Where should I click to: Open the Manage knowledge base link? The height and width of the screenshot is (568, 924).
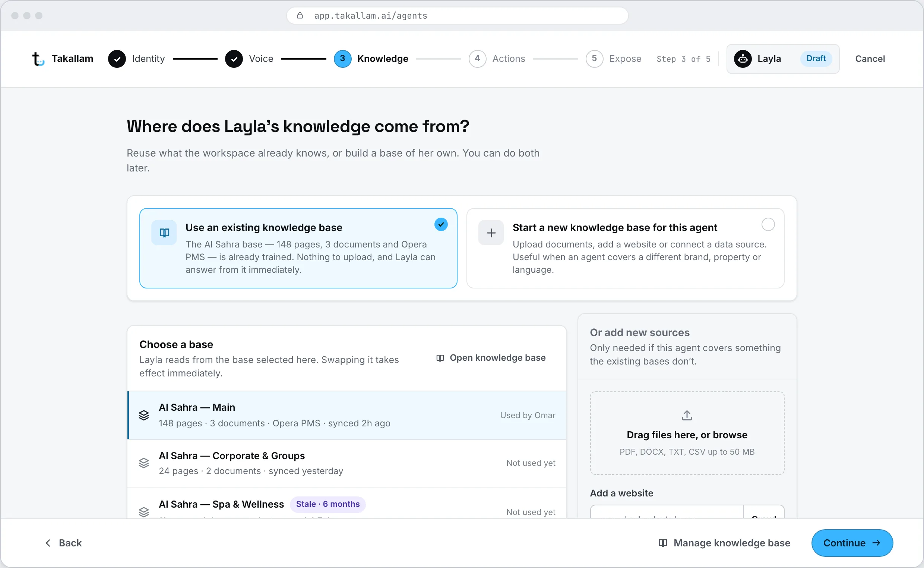724,543
